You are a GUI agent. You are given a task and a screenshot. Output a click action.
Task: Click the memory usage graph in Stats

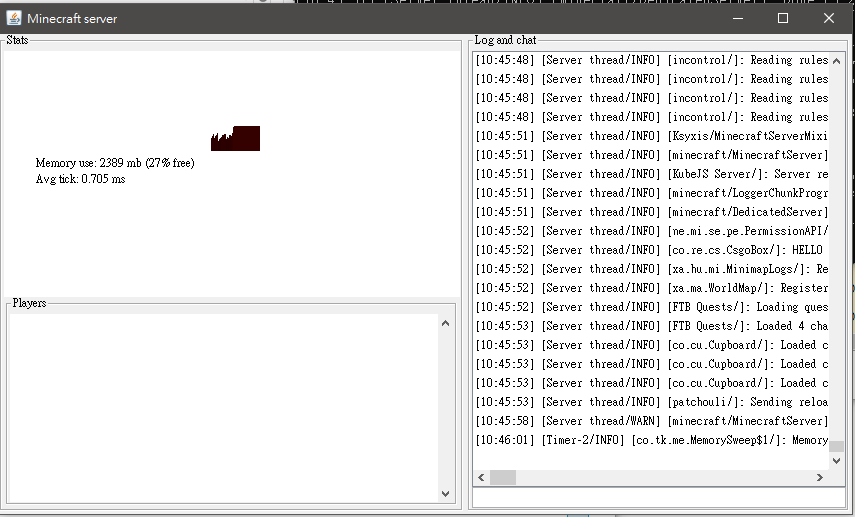pyautogui.click(x=236, y=138)
